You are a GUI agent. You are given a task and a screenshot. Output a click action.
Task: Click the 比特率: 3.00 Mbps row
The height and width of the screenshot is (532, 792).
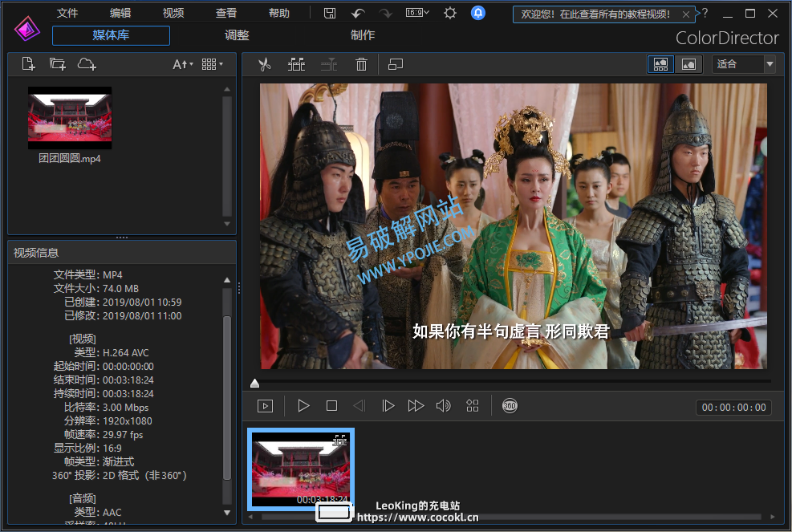[106, 407]
